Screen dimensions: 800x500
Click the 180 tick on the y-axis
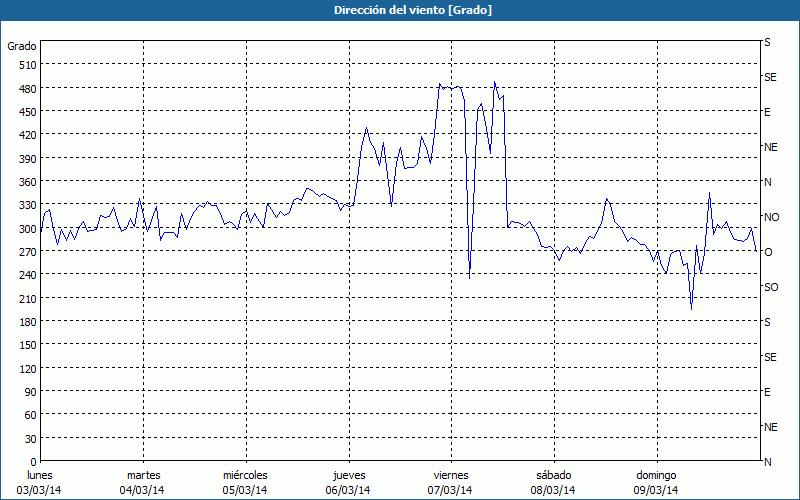click(26, 322)
